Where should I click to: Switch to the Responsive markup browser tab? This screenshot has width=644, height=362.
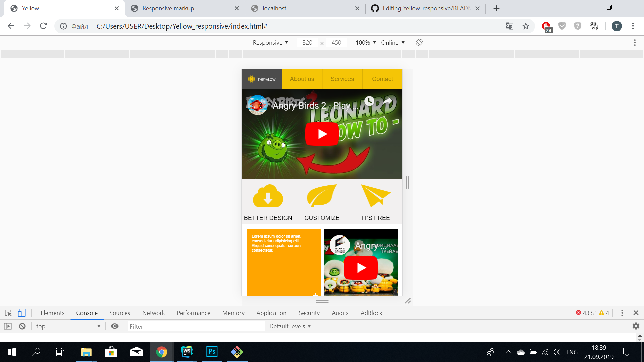click(x=185, y=8)
